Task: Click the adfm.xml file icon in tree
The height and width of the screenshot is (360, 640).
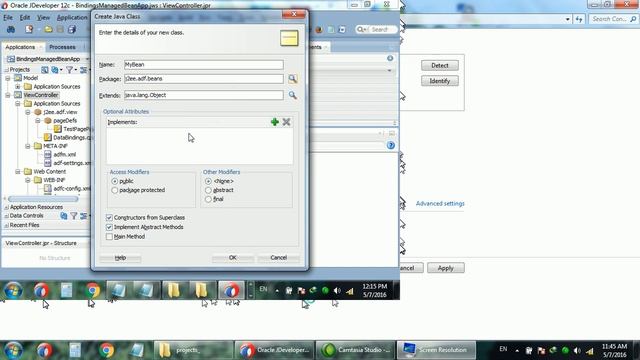Action: click(x=48, y=154)
